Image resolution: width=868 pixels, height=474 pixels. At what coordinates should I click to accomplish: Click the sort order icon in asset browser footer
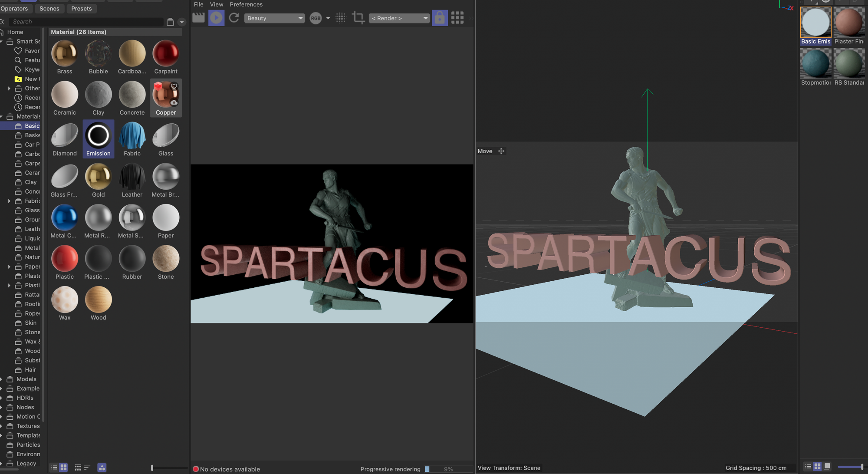tap(87, 467)
